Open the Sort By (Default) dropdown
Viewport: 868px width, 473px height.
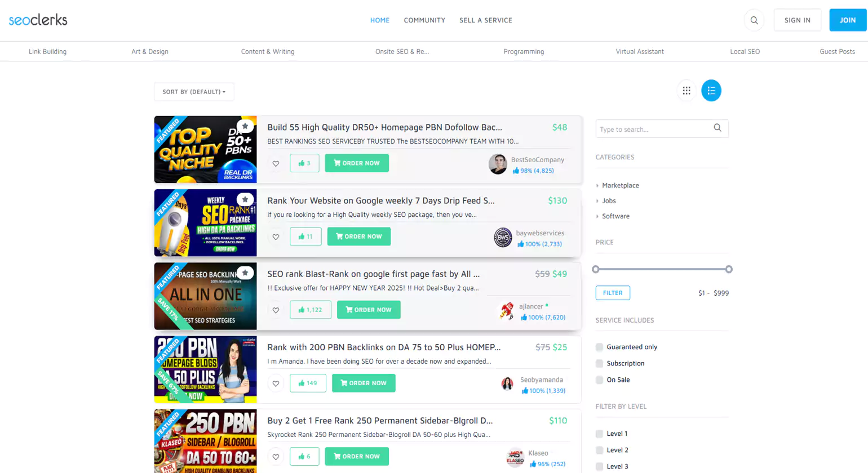pos(194,92)
